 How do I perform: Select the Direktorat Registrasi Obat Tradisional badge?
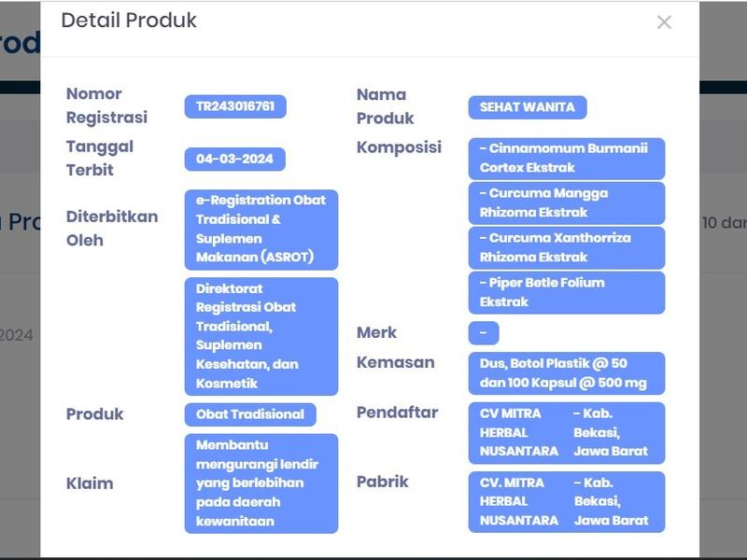tap(261, 336)
